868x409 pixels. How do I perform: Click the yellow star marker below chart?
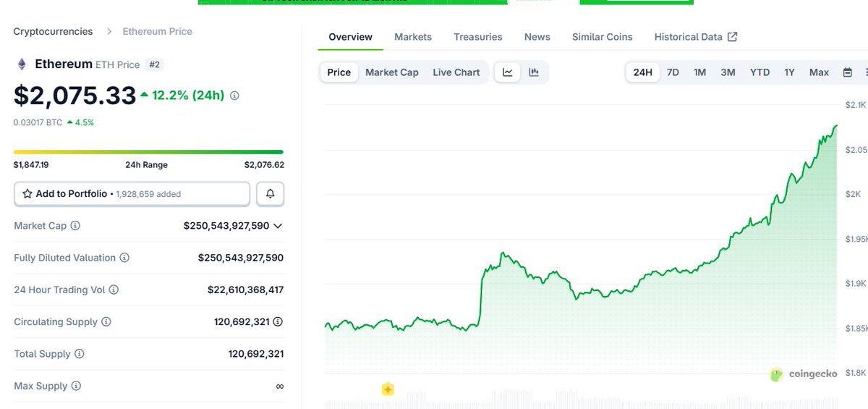(388, 389)
